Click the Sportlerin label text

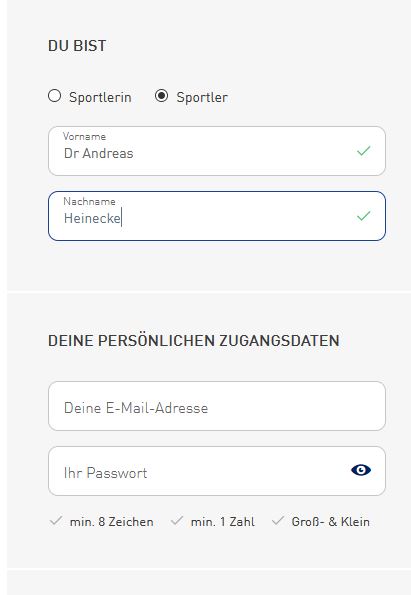[100, 98]
